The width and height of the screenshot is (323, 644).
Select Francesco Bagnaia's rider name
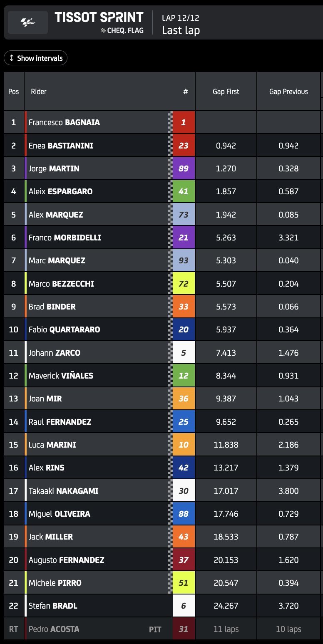tap(64, 123)
